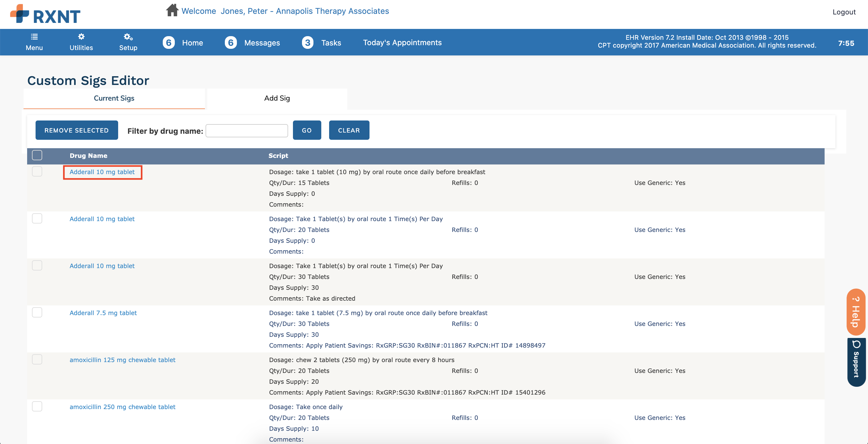This screenshot has height=444, width=868.
Task: Check the Adderall 7.5 mg tablet checkbox
Action: tap(37, 312)
